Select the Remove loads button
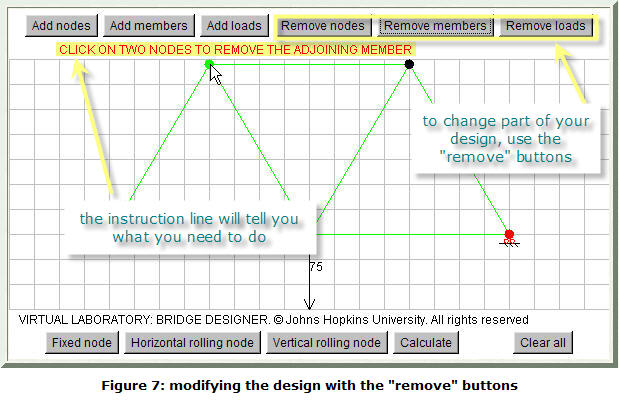619x402 pixels. pyautogui.click(x=546, y=26)
